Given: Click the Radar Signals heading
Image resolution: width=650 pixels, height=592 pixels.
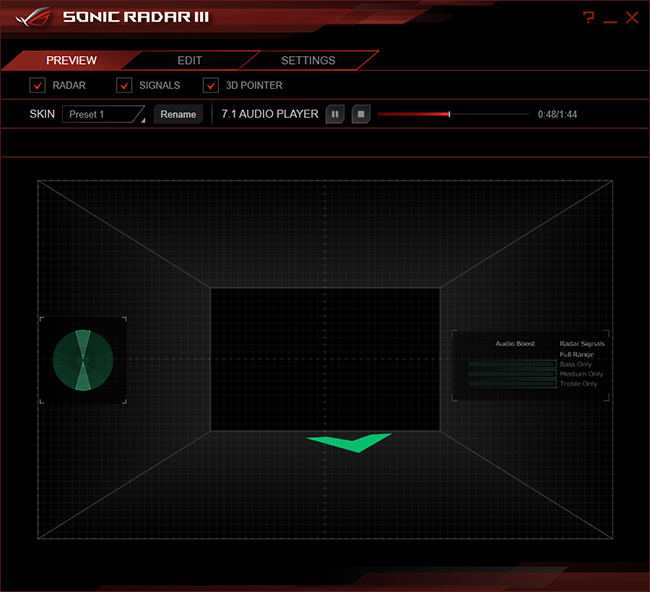Looking at the screenshot, I should [x=582, y=344].
